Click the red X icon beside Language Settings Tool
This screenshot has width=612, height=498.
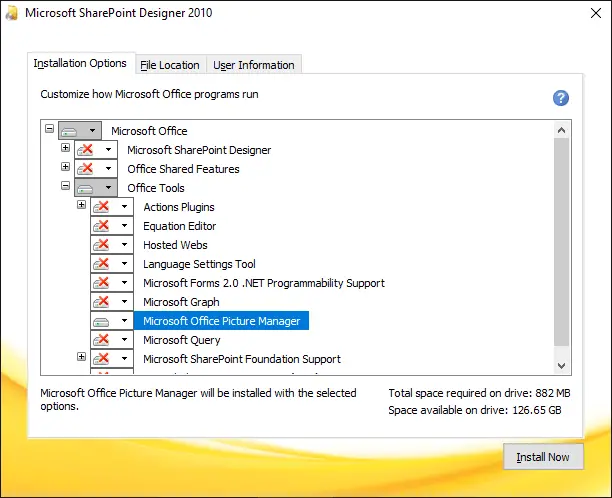(101, 264)
